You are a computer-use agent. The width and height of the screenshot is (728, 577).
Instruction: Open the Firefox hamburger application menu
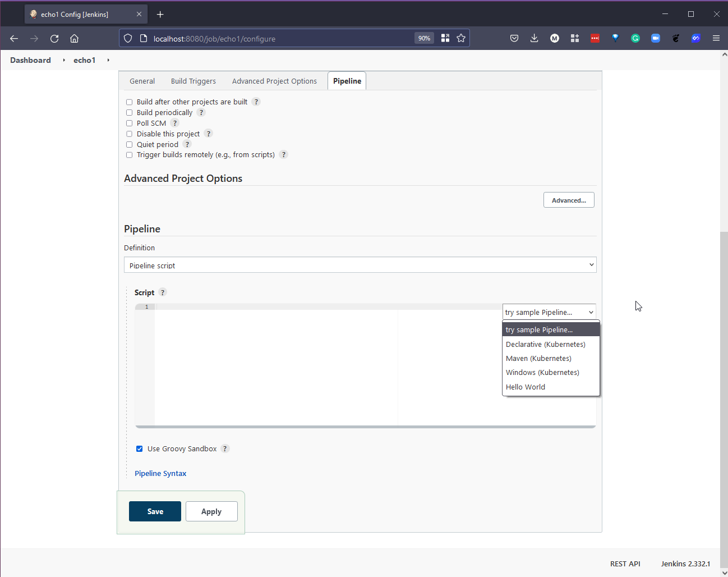pos(716,38)
